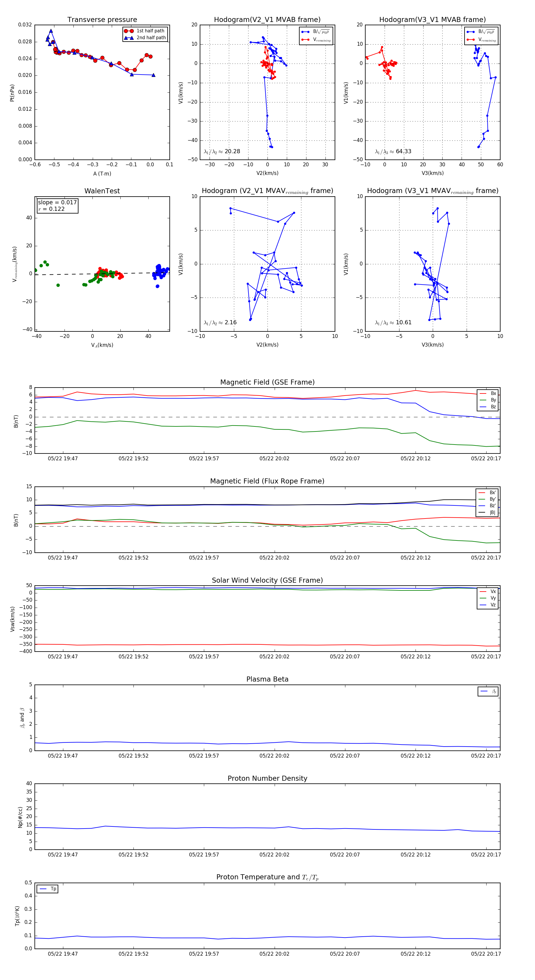Click the 'Vz' legend entry
The image size is (535, 980).
[488, 605]
